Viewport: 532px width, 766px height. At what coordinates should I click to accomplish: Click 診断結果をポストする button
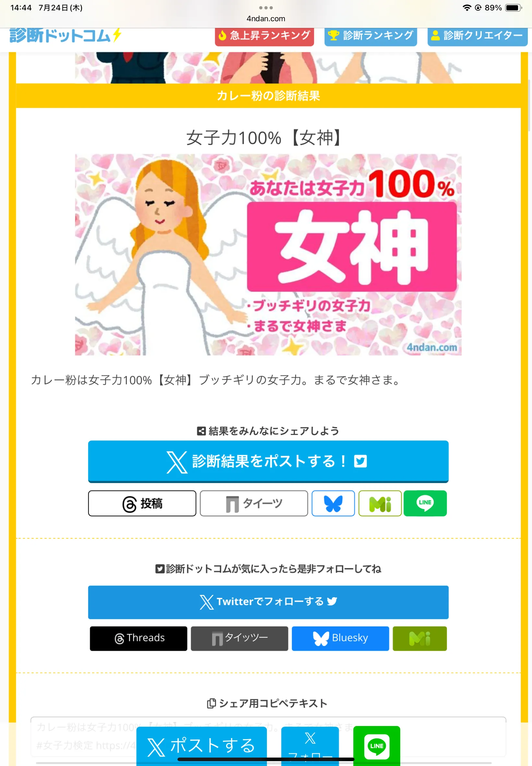click(x=268, y=462)
